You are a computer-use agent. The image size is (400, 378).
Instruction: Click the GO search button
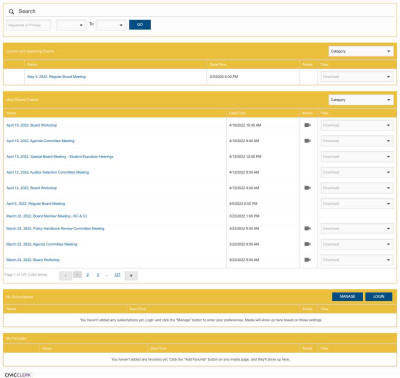click(140, 25)
